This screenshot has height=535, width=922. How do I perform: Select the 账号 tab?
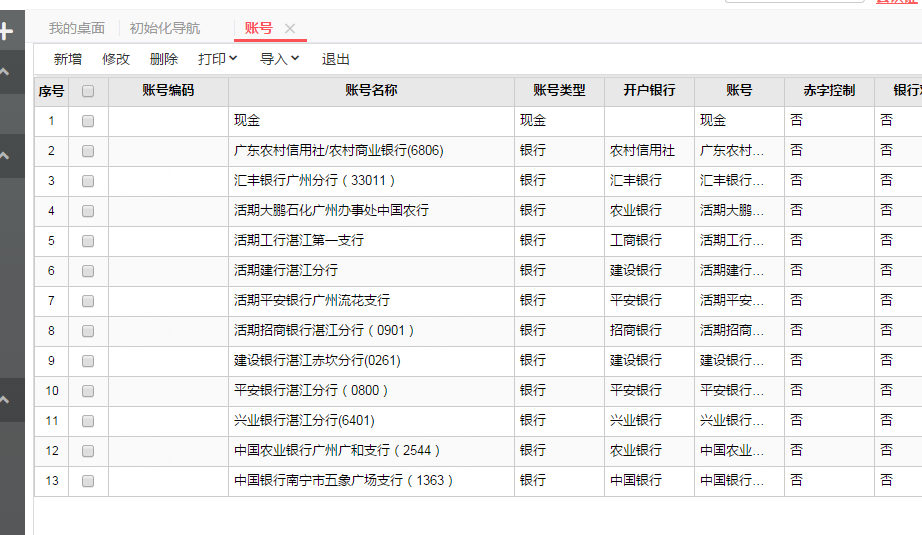click(259, 28)
